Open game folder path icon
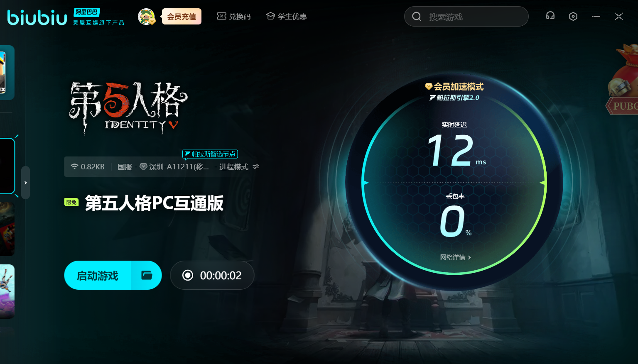This screenshot has height=364, width=638. (x=147, y=275)
